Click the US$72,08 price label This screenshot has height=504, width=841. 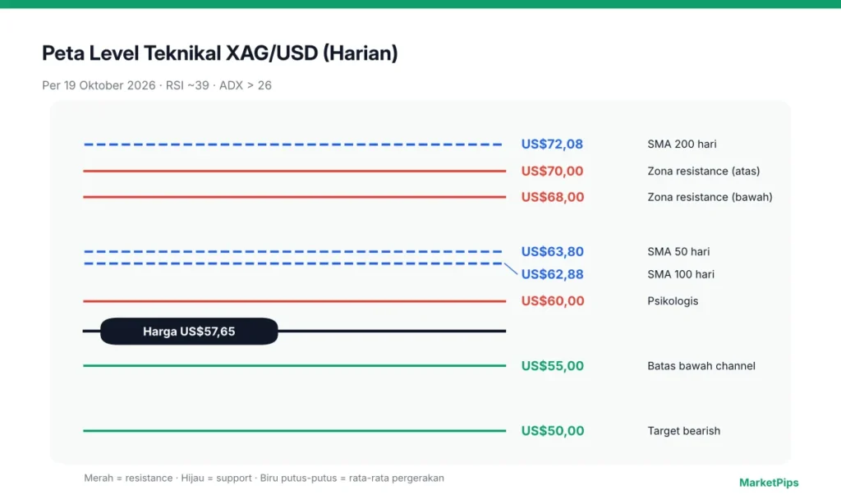pos(552,144)
